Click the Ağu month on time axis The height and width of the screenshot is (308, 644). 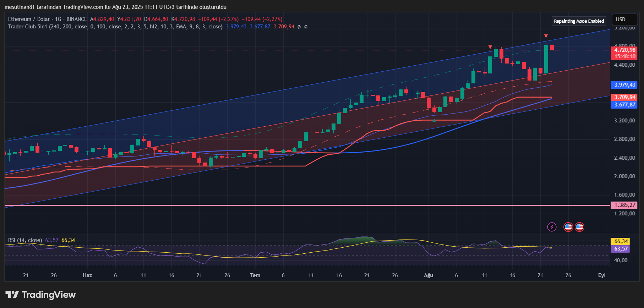[x=429, y=275]
